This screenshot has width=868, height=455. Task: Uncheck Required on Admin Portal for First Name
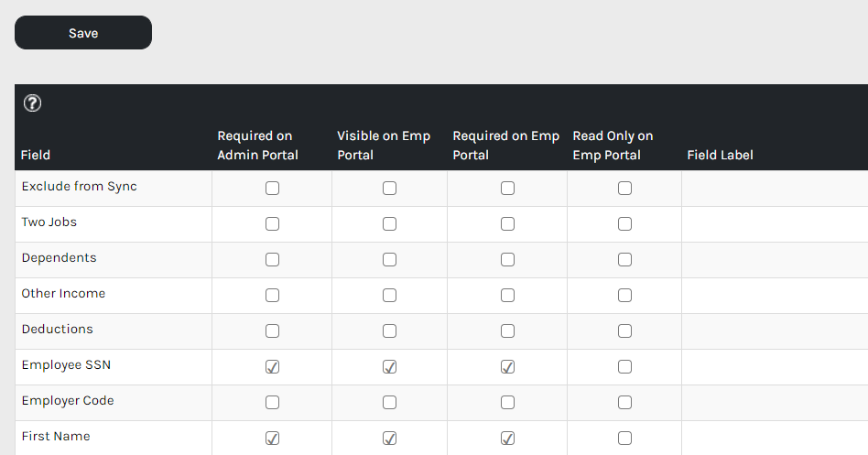coord(272,439)
